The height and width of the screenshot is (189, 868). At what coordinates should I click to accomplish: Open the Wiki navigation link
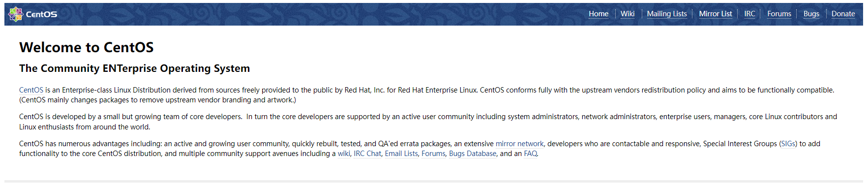(x=628, y=14)
